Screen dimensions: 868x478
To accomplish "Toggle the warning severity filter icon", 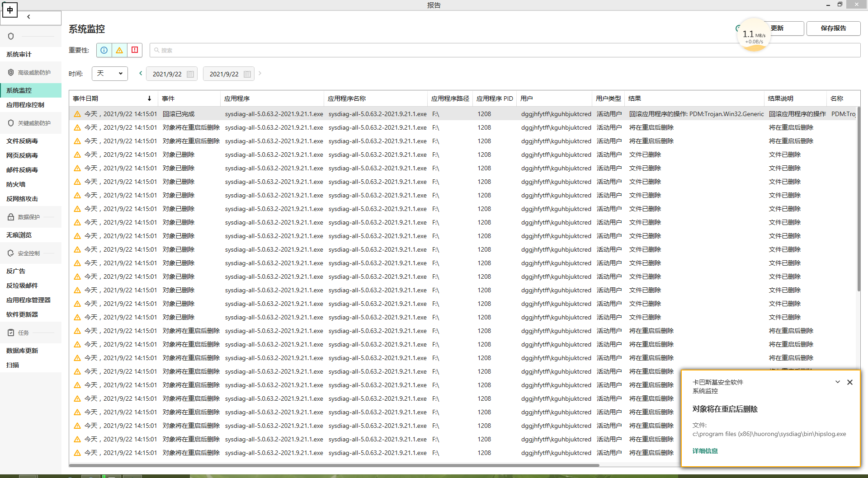I will (x=119, y=50).
